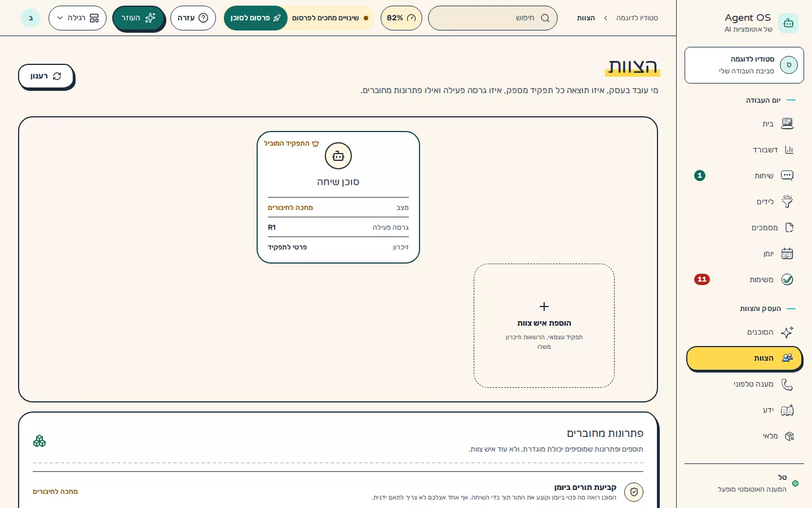
Task: Open the לידים funnel icon
Action: [x=787, y=202]
